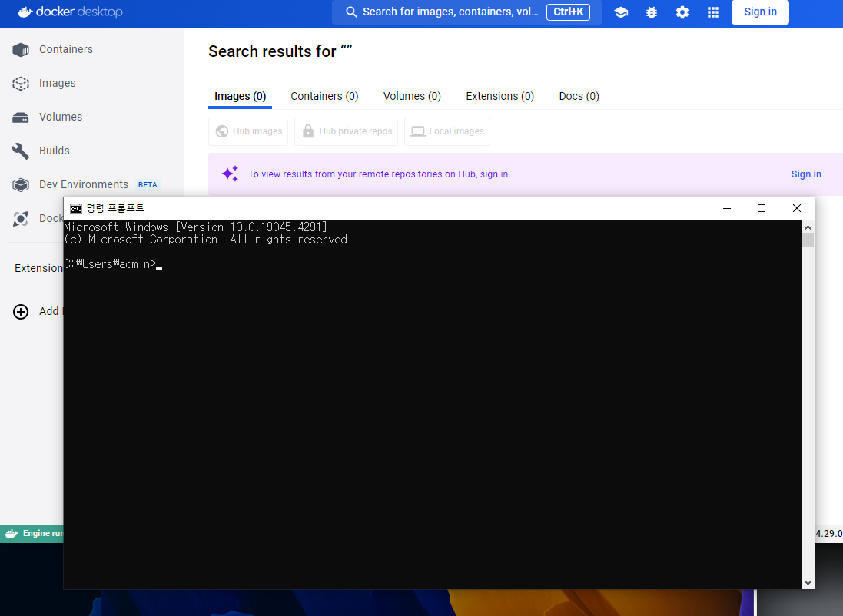The image size is (843, 616).
Task: Click the Command Prompt scrollbar thumb
Action: 808,240
